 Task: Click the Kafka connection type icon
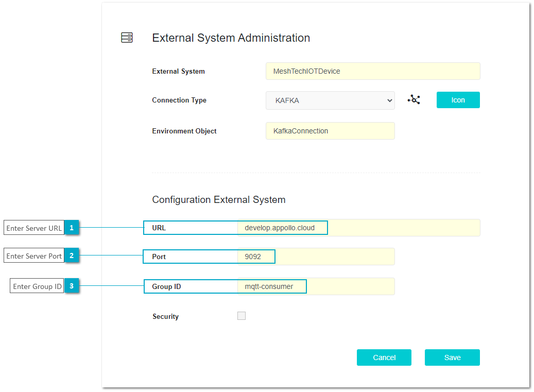point(414,99)
